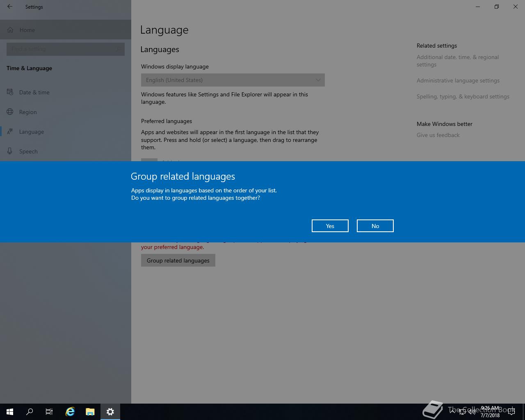Open the Date & time page
Screen dimensions: 525x420
[x=66, y=92]
